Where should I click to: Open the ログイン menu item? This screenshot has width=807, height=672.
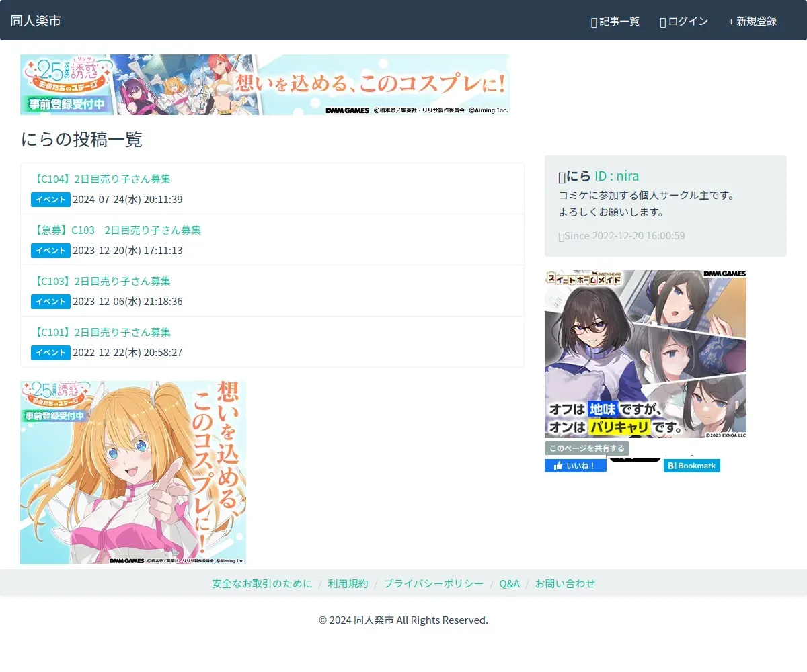(x=684, y=22)
